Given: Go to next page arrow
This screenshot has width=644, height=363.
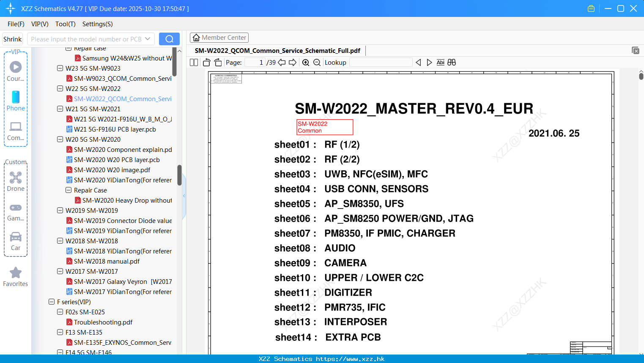Looking at the screenshot, I should point(293,62).
